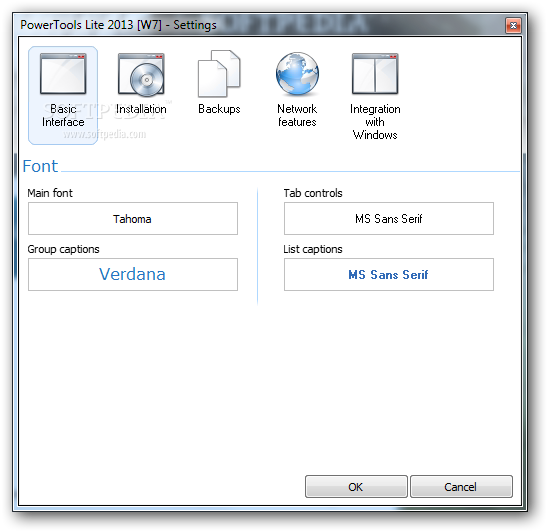The height and width of the screenshot is (532, 548).
Task: Change Tab controls font MS Sans Serif
Action: (x=389, y=218)
